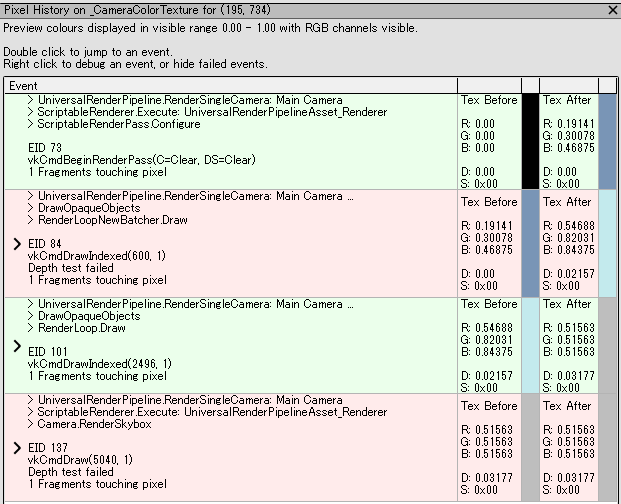The image size is (621, 504).
Task: Expand the EID 137 skybox event
Action: [16, 447]
